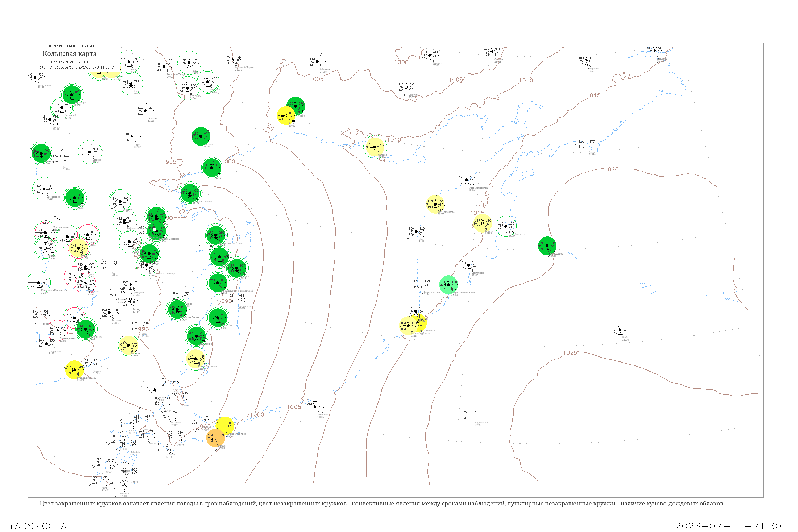
Task: Click the "1025" isobar label
Action: point(570,353)
